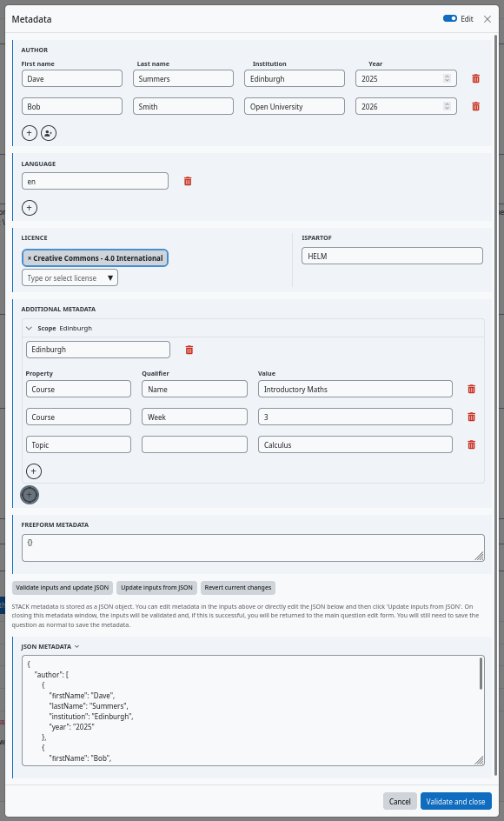Click Validate inputs and update JSON

pyautogui.click(x=63, y=587)
